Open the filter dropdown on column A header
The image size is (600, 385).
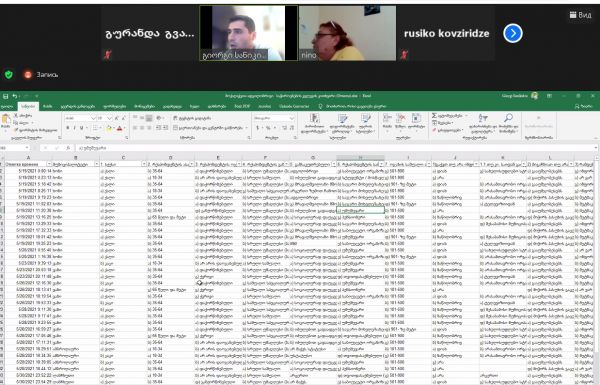[49, 164]
